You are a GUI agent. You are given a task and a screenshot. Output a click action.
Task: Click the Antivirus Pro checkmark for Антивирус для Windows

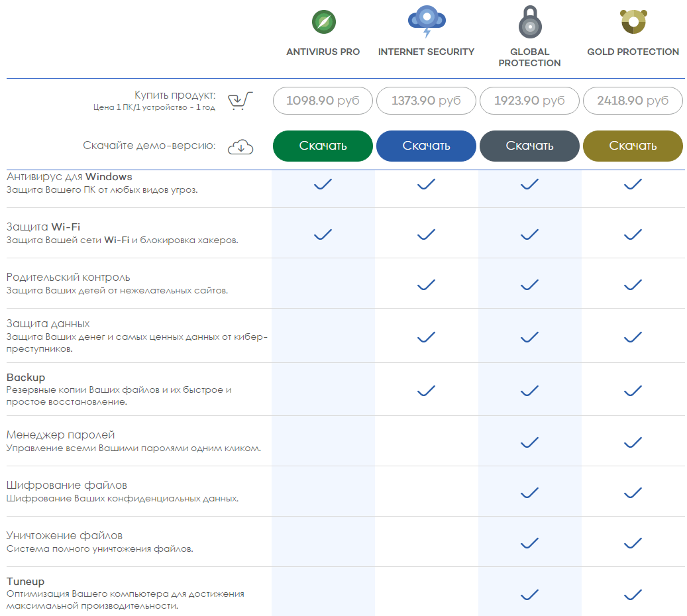pyautogui.click(x=323, y=184)
